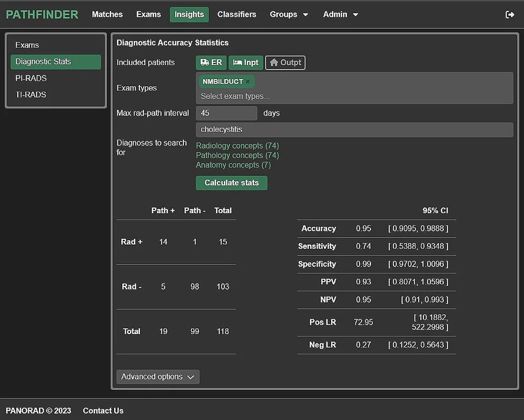Select Exams in the sidebar
This screenshot has height=420, width=524.
[56, 45]
